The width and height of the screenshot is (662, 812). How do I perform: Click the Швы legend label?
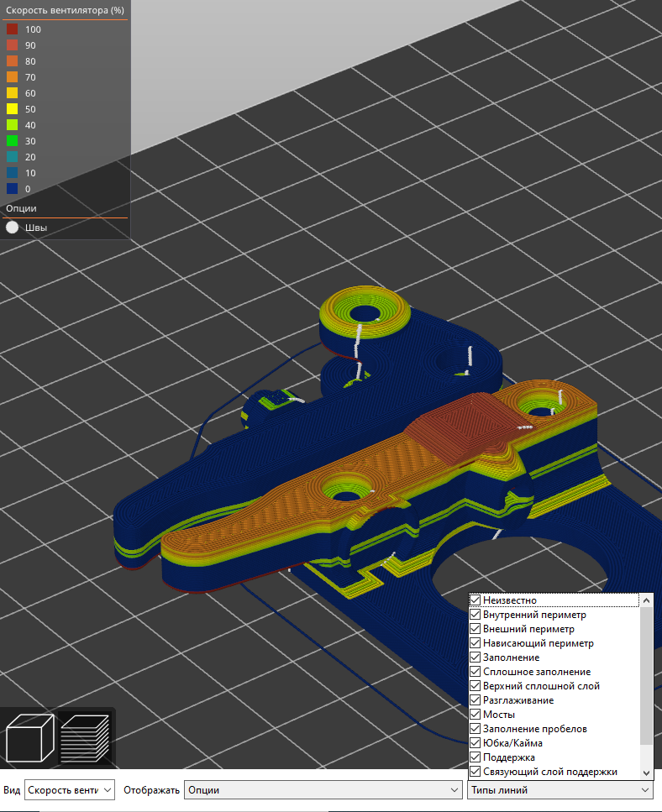[x=36, y=227]
